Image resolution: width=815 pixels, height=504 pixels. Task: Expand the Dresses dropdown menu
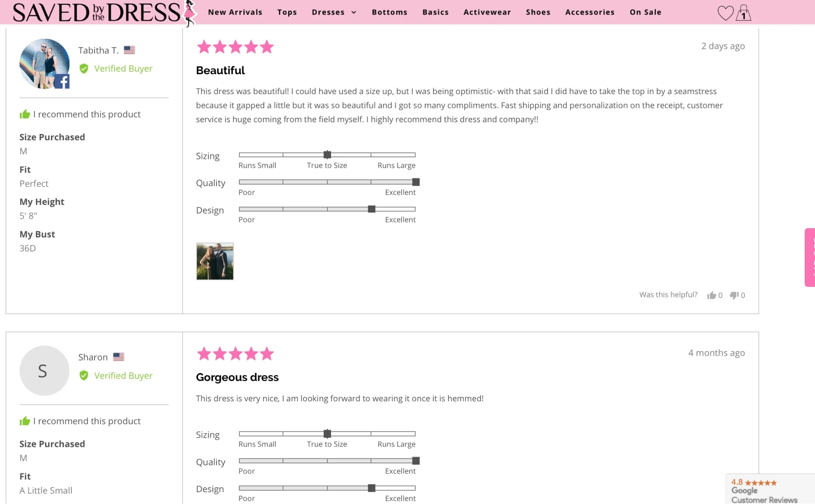coord(334,12)
